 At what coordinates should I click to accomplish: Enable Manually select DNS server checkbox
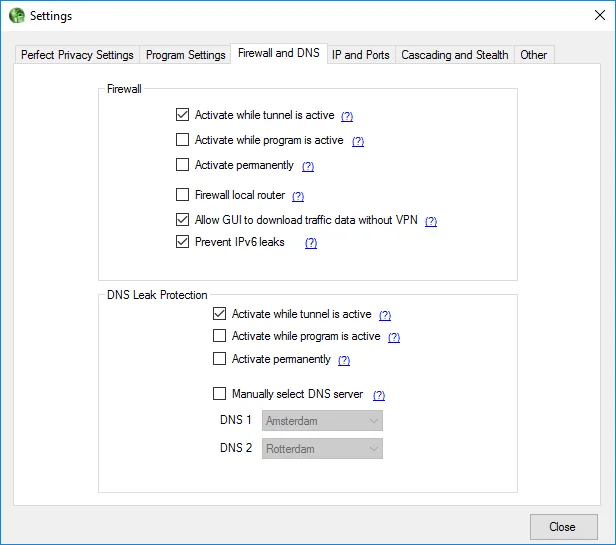pos(220,394)
